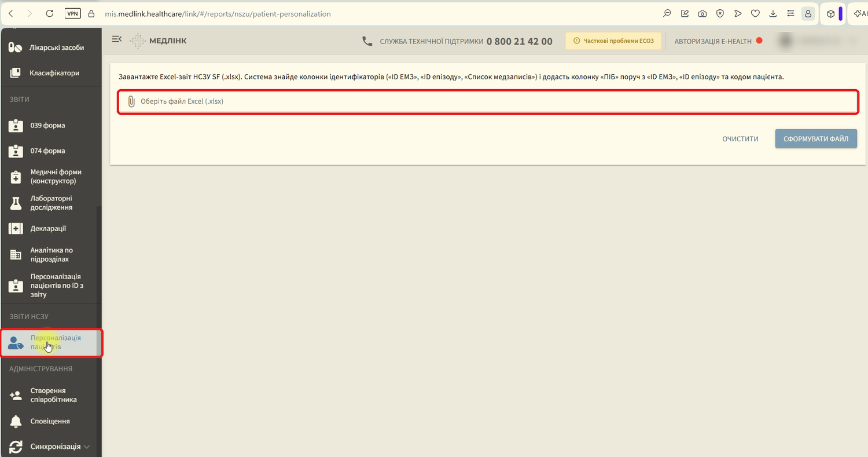
Task: Click the browser address bar URL
Action: coord(218,14)
